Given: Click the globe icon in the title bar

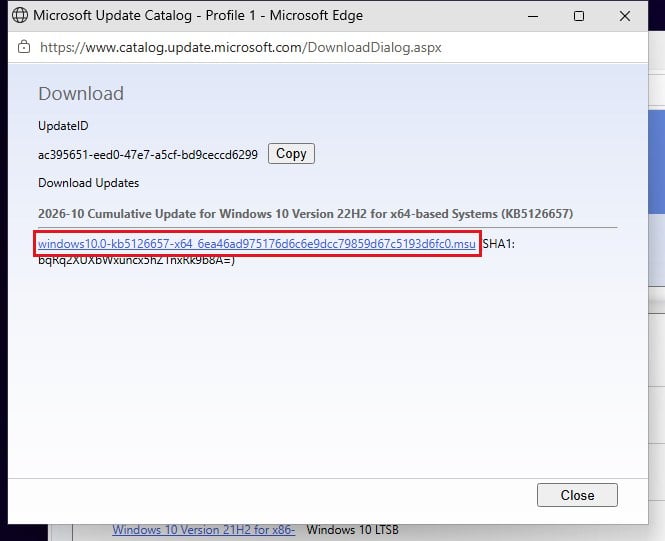Looking at the screenshot, I should point(20,15).
